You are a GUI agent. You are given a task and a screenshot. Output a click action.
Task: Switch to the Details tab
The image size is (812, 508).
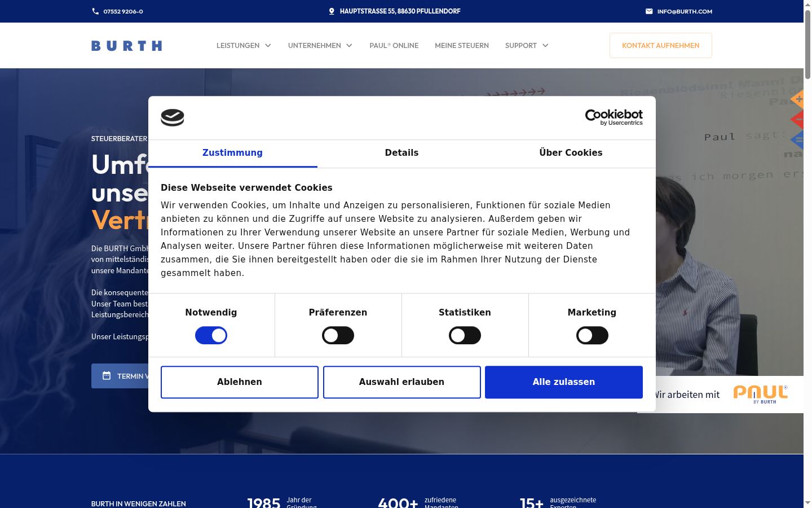[x=402, y=153]
